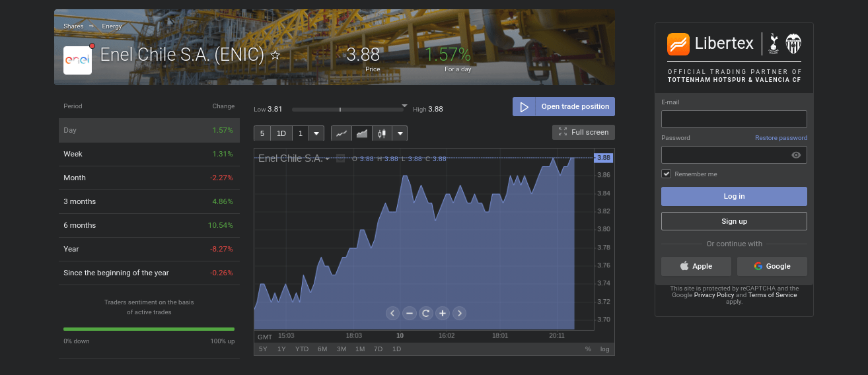The image size is (868, 375).
Task: Click the 3.88 current price marker
Action: tap(604, 158)
